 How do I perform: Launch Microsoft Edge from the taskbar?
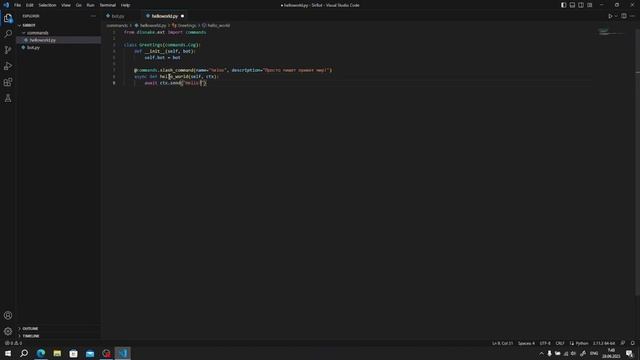pyautogui.click(x=41, y=353)
